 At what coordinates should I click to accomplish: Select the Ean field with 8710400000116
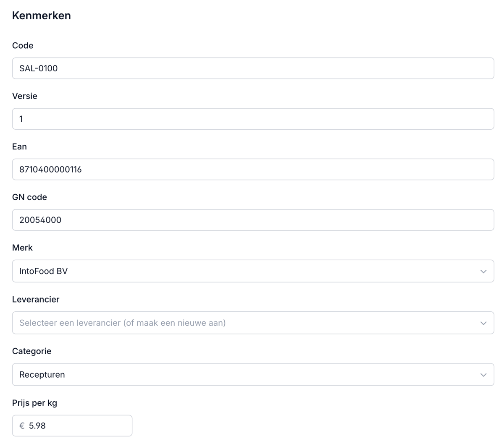(x=253, y=170)
